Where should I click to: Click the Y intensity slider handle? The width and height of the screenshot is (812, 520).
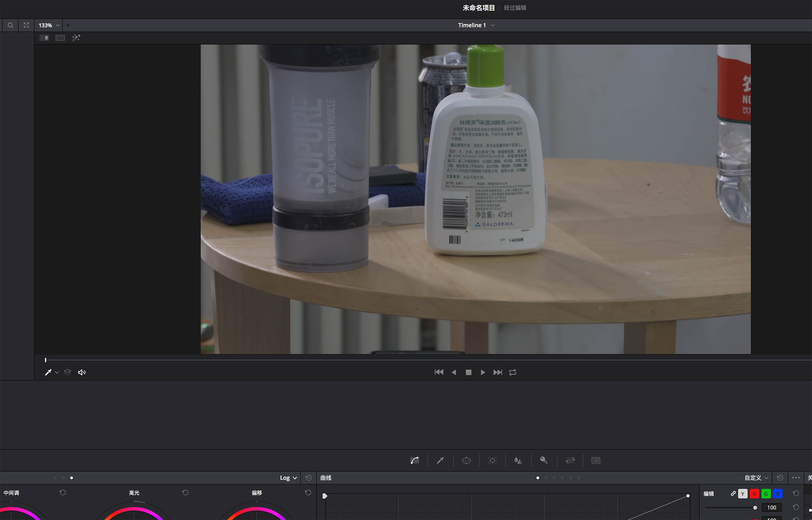pos(755,508)
